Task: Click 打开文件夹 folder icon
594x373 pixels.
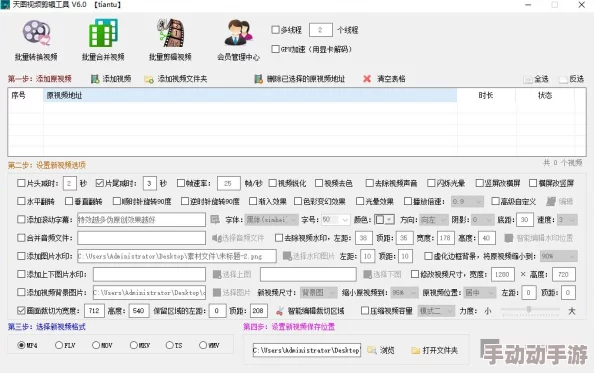Action: (416, 350)
